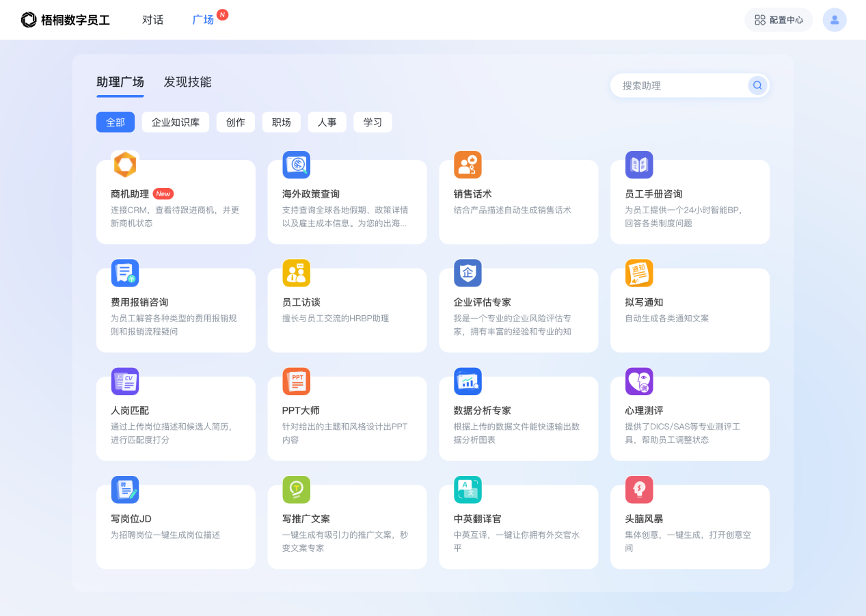Filter by 人事 category
This screenshot has height=616, width=866.
(327, 122)
